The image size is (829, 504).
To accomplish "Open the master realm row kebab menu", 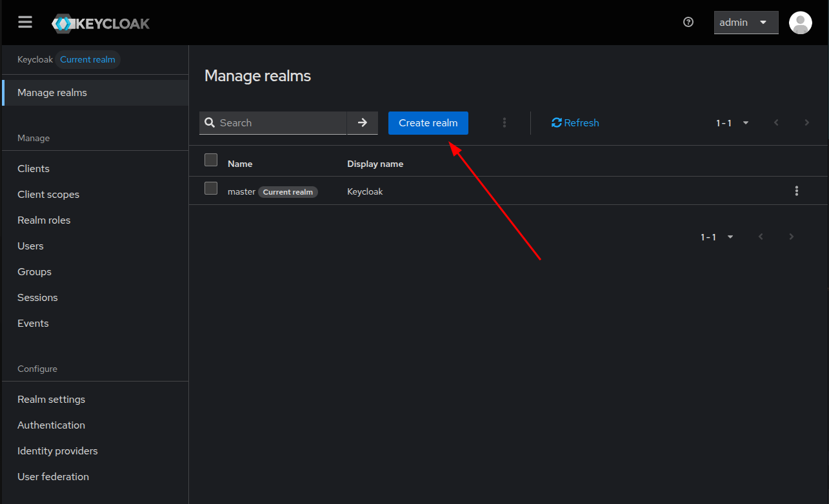I will tap(797, 191).
